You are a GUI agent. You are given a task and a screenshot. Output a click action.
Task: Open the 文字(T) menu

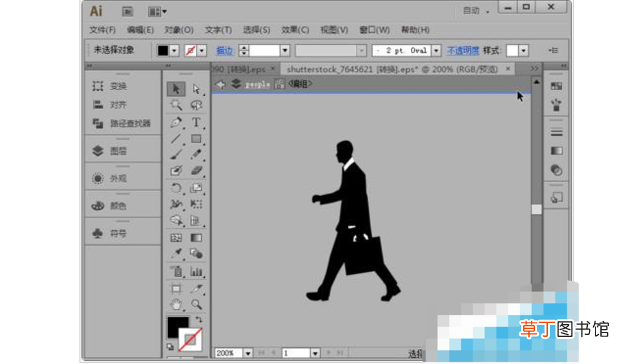218,30
